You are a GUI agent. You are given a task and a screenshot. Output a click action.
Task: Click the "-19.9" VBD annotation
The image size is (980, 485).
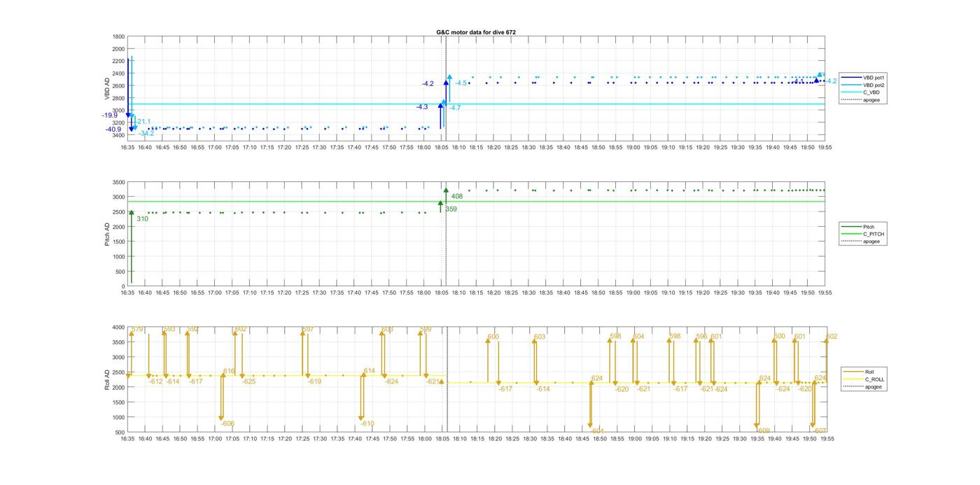pyautogui.click(x=110, y=115)
